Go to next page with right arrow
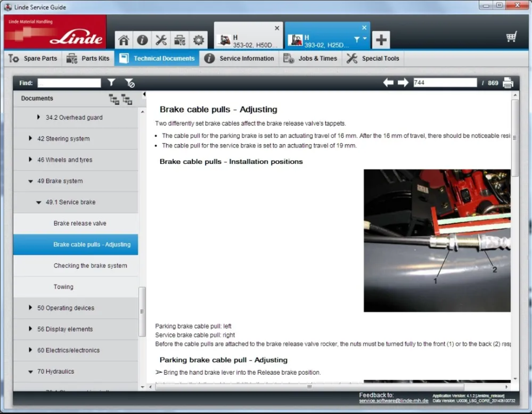This screenshot has height=414, width=532. (x=403, y=83)
